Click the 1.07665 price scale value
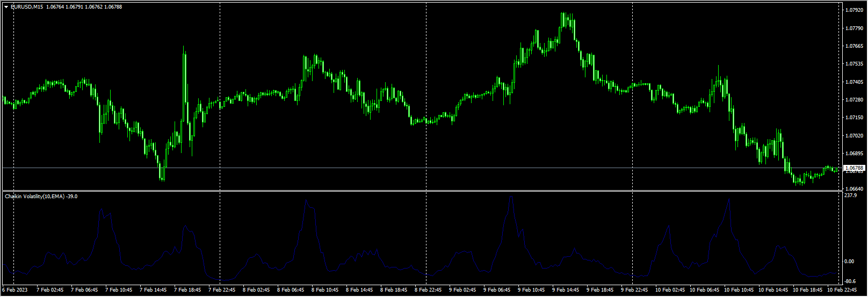Screen dimensions: 868x297 point(853,46)
